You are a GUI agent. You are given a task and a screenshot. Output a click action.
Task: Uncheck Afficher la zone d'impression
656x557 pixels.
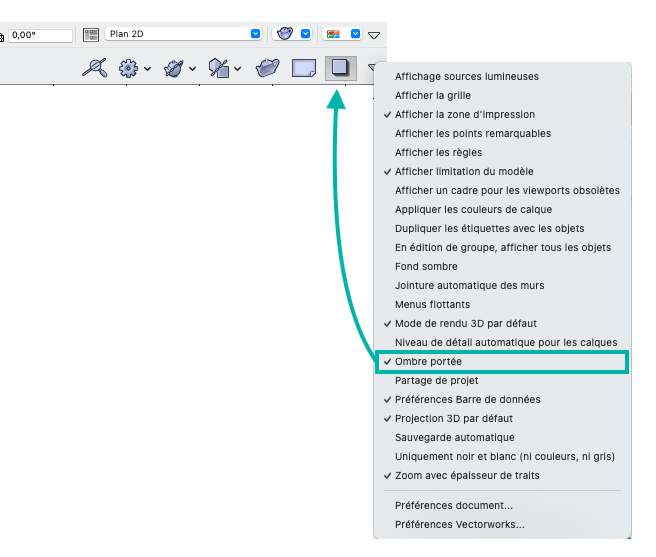click(502, 115)
